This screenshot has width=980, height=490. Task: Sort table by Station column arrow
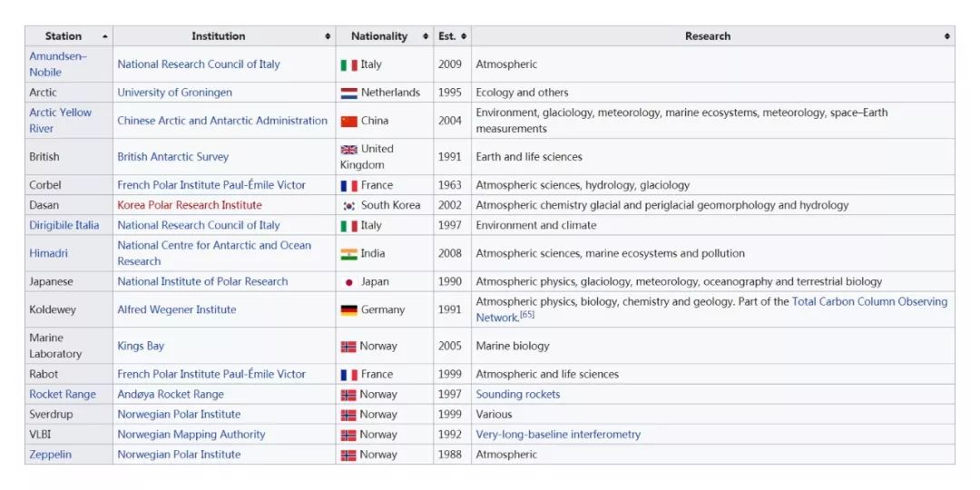104,37
